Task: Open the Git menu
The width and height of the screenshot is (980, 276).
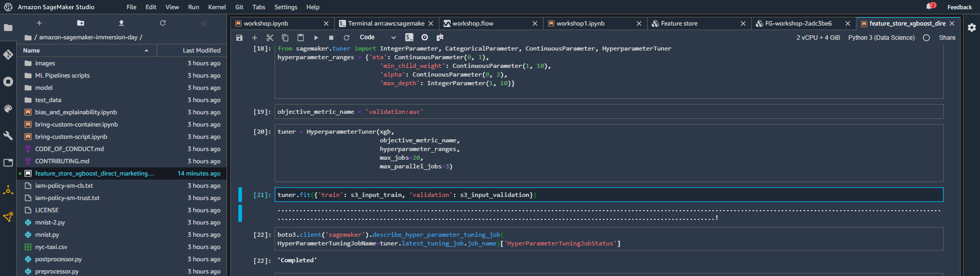Action: [x=239, y=7]
